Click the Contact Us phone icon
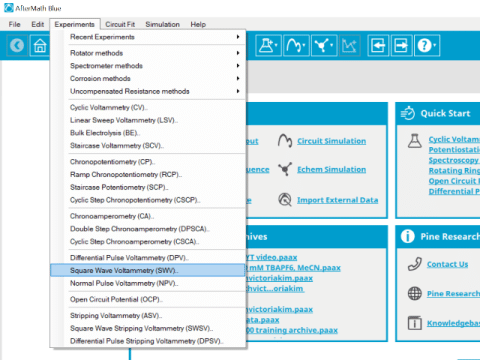This screenshot has height=360, width=480. pos(415,264)
